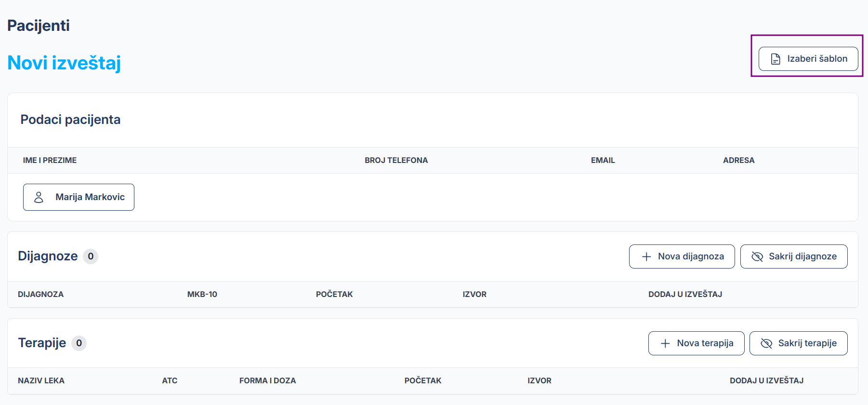Click the FORMA I DOZA column header
This screenshot has height=405, width=868.
(267, 381)
